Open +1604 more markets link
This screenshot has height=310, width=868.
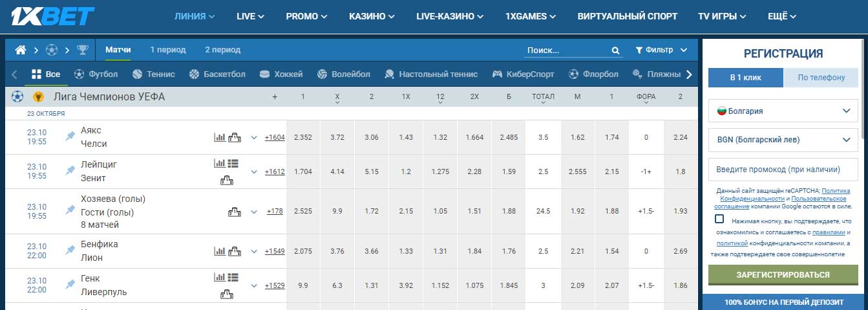pyautogui.click(x=275, y=137)
